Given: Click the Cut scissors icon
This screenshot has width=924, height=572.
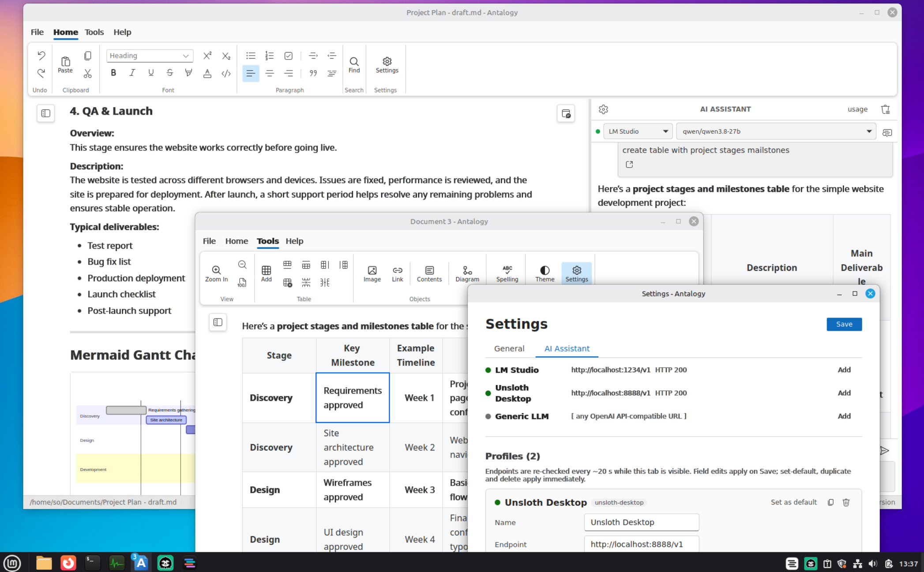Looking at the screenshot, I should [88, 73].
